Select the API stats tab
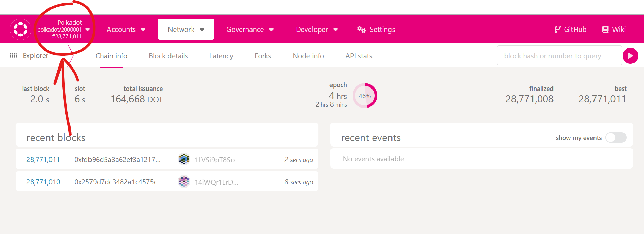This screenshot has width=644, height=234. (359, 56)
